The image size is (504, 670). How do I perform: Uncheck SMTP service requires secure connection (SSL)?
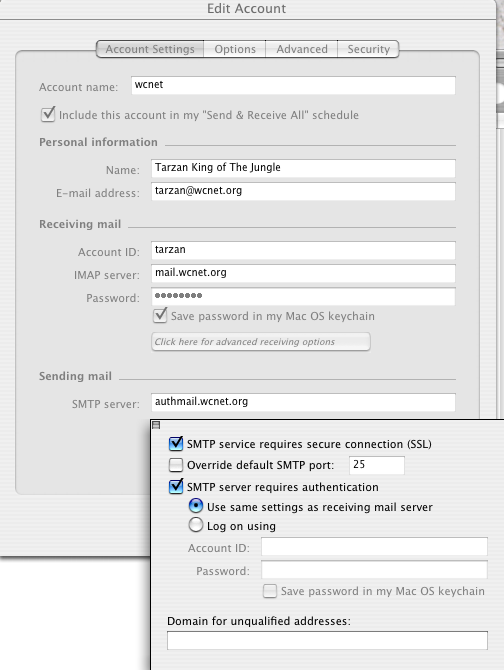(x=176, y=444)
